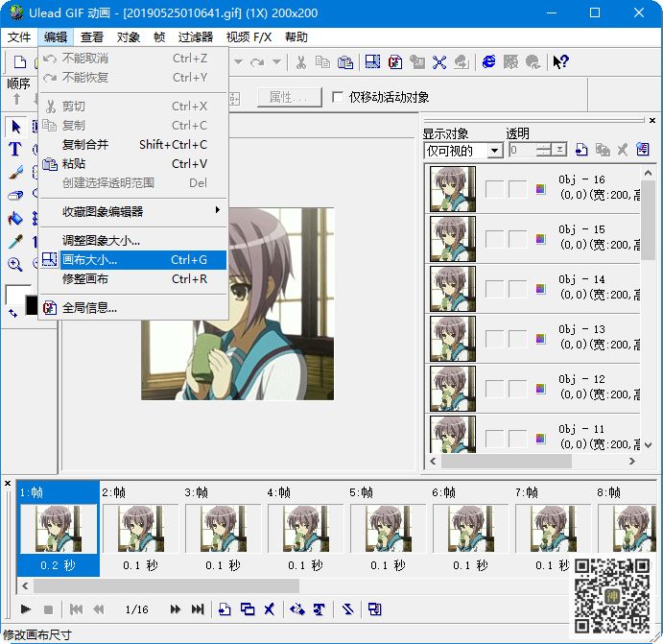Select the Zoom magnifier tool

15,264
